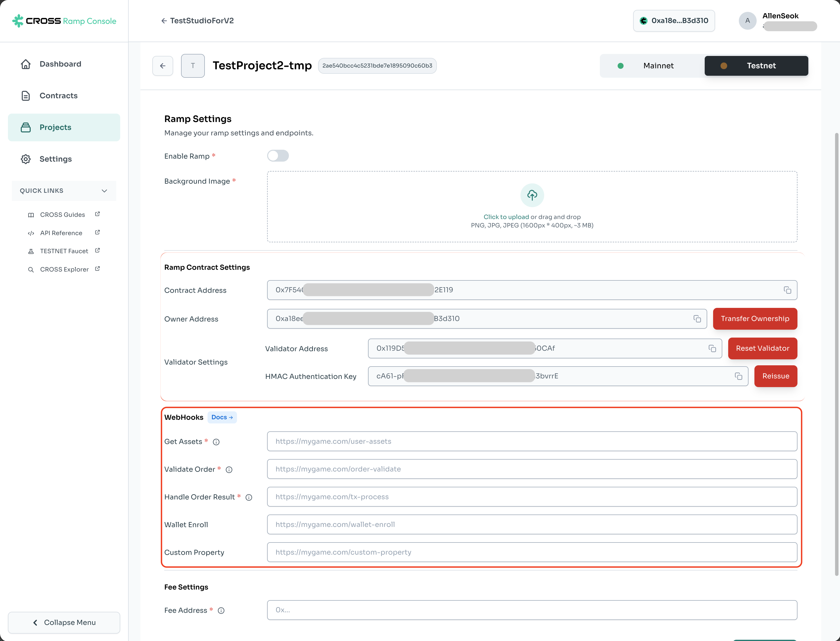
Task: Select the Testnet network option
Action: pyautogui.click(x=756, y=66)
